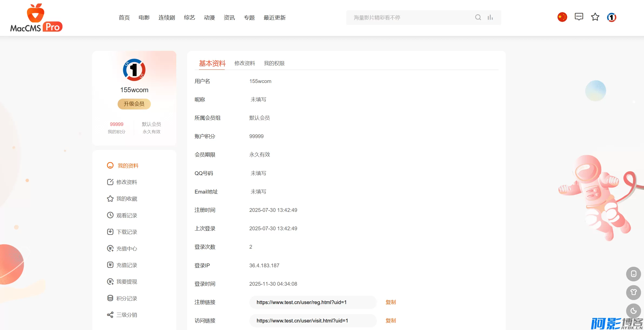
Task: Open the message bubble icon
Action: coord(579,17)
